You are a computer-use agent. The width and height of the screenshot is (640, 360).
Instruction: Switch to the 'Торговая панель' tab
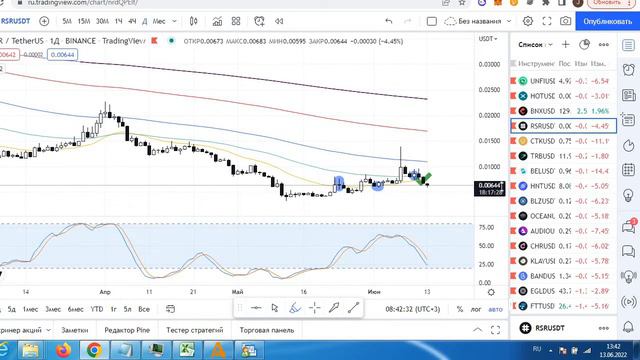coord(267,330)
